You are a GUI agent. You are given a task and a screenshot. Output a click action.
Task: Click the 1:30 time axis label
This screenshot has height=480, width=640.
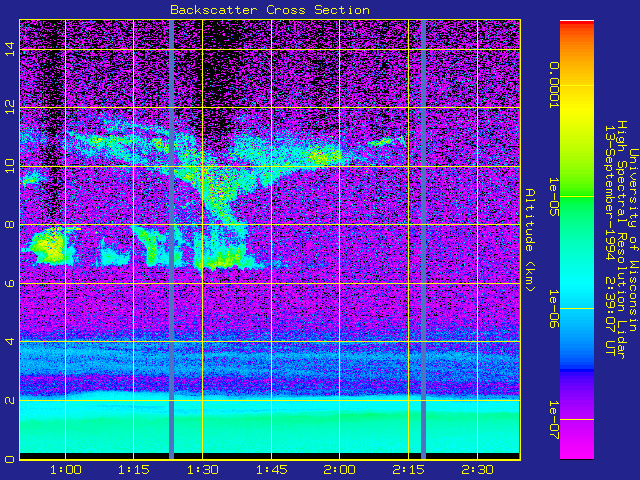pos(202,470)
